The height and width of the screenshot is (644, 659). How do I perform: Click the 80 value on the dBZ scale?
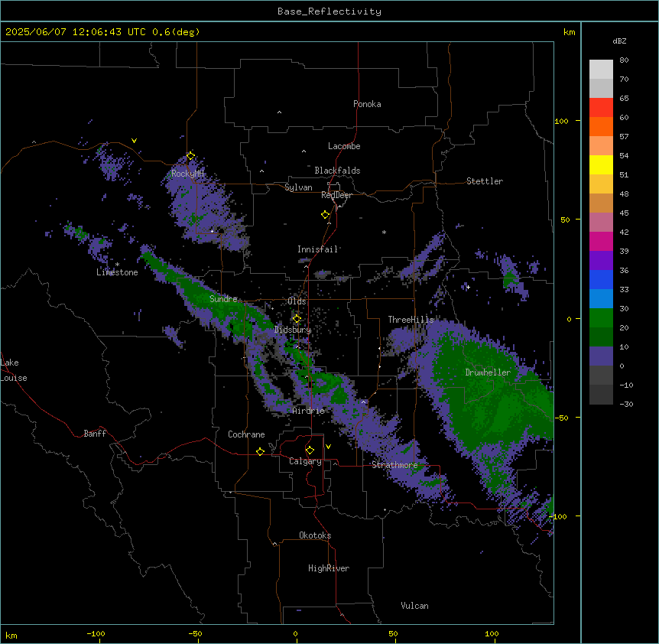[624, 60]
